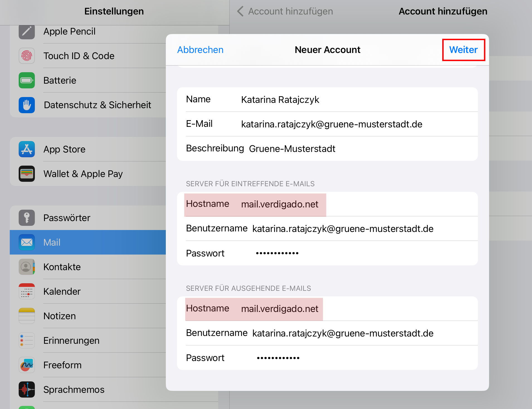Screen dimensions: 532x409
Task: Tap the Notizen icon
Action: pos(27,316)
